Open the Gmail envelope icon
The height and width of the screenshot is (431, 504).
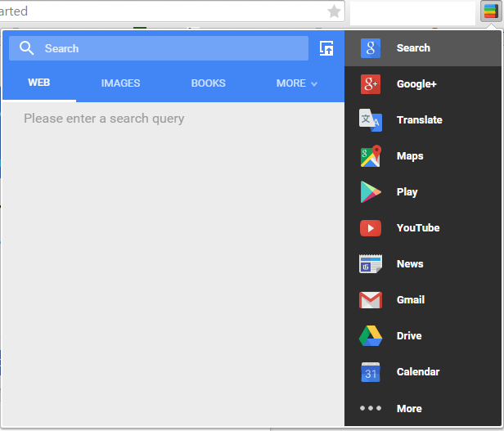pos(371,300)
